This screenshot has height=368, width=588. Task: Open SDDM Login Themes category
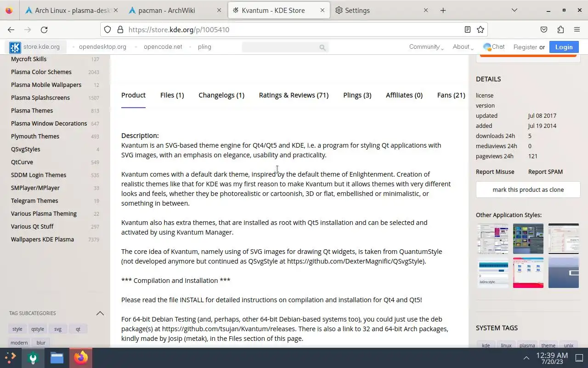[39, 175]
